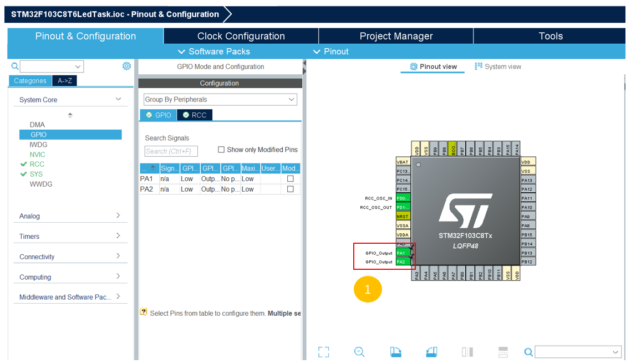Click the fit-to-screen icon in pinout toolbar
This screenshot has height=364, width=636.
pyautogui.click(x=324, y=352)
